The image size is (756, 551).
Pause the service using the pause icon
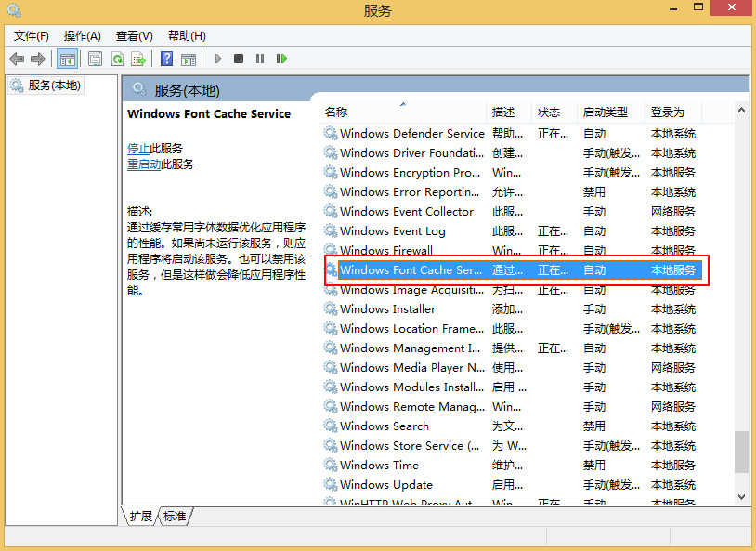(258, 58)
